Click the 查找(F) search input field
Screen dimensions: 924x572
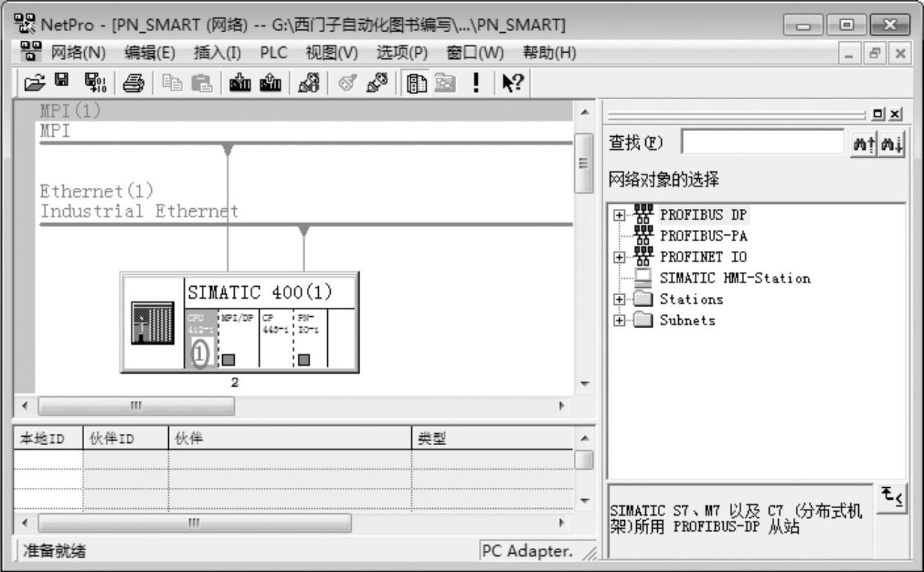pyautogui.click(x=763, y=142)
